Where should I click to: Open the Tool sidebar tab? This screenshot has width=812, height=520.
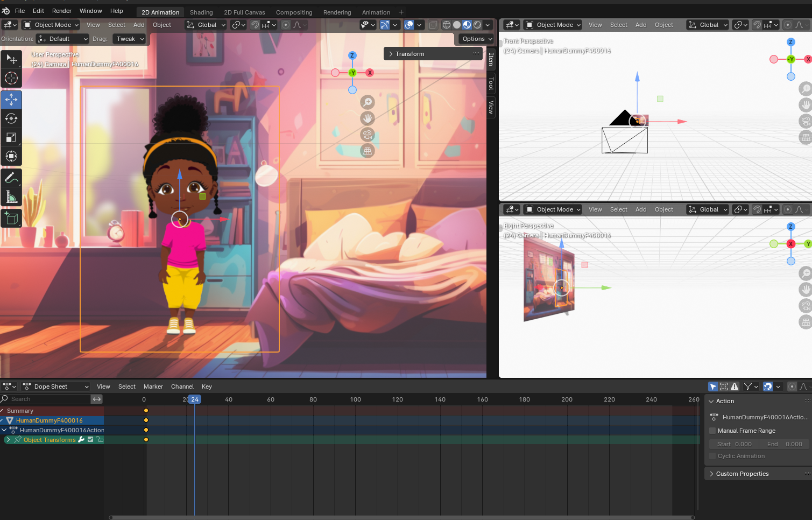click(491, 83)
